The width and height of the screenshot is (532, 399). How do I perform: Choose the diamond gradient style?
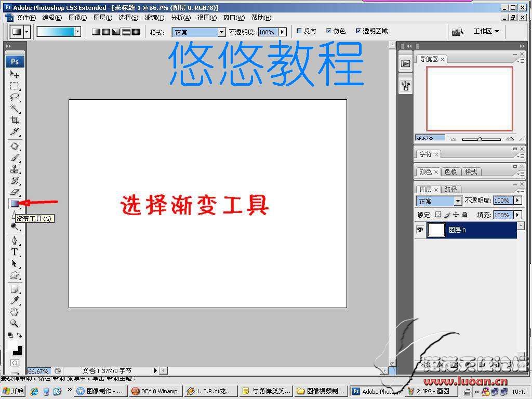[x=136, y=32]
